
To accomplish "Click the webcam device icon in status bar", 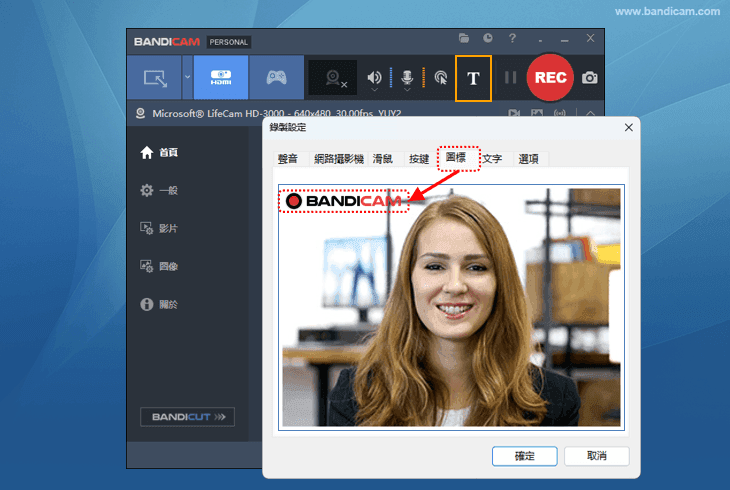I will tap(140, 113).
